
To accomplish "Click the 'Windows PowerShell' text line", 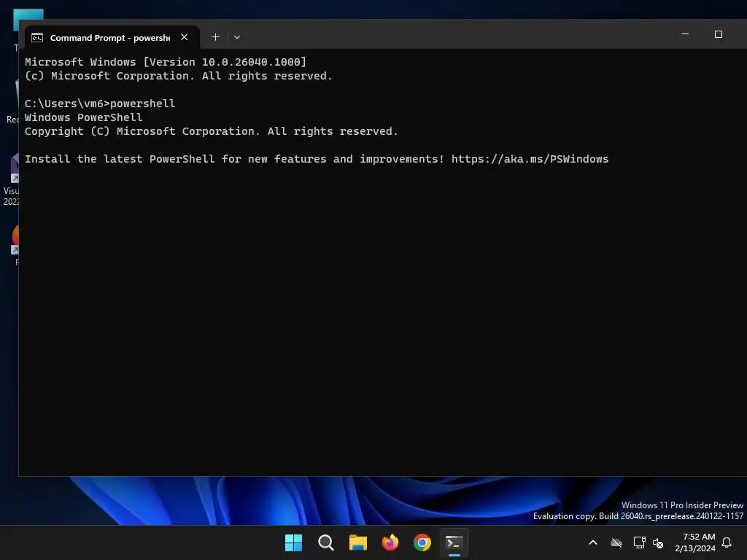I will coord(83,117).
